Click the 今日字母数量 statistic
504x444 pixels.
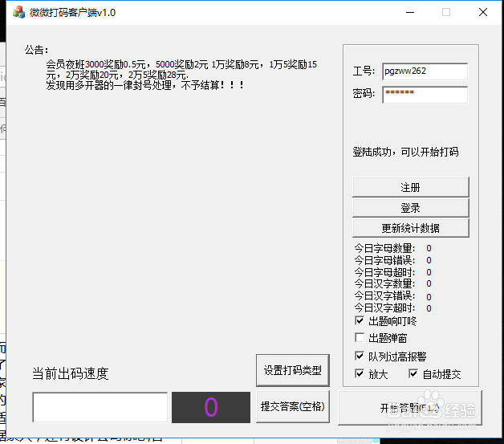(x=392, y=248)
